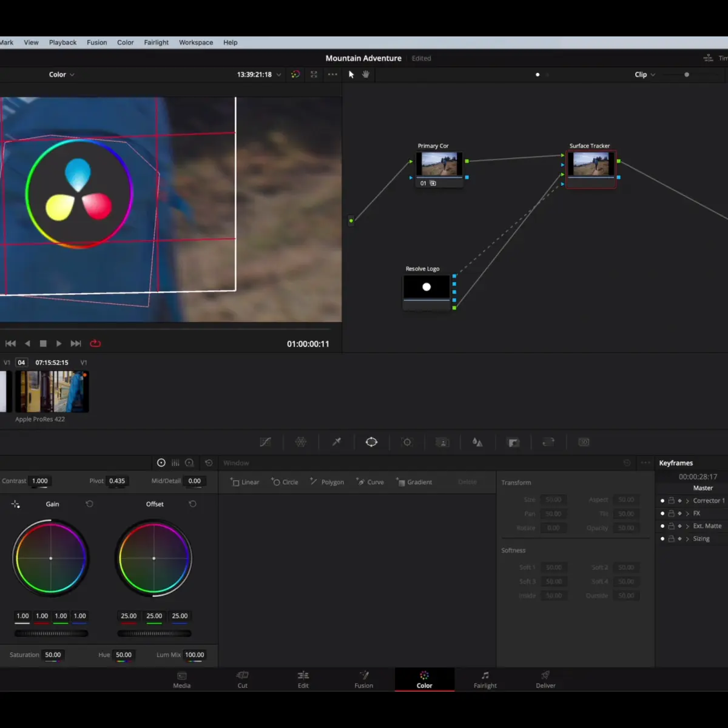Screen dimensions: 728x728
Task: Open the Color viewer mode dropdown
Action: point(61,75)
